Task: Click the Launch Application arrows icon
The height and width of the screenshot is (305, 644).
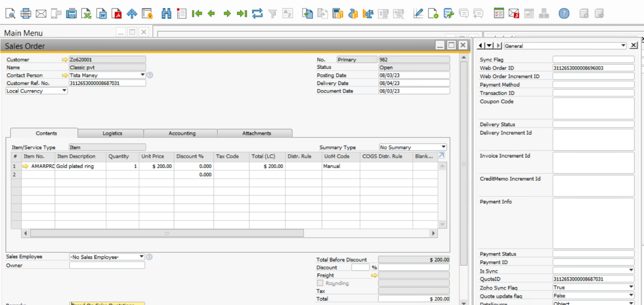Action: (132, 14)
